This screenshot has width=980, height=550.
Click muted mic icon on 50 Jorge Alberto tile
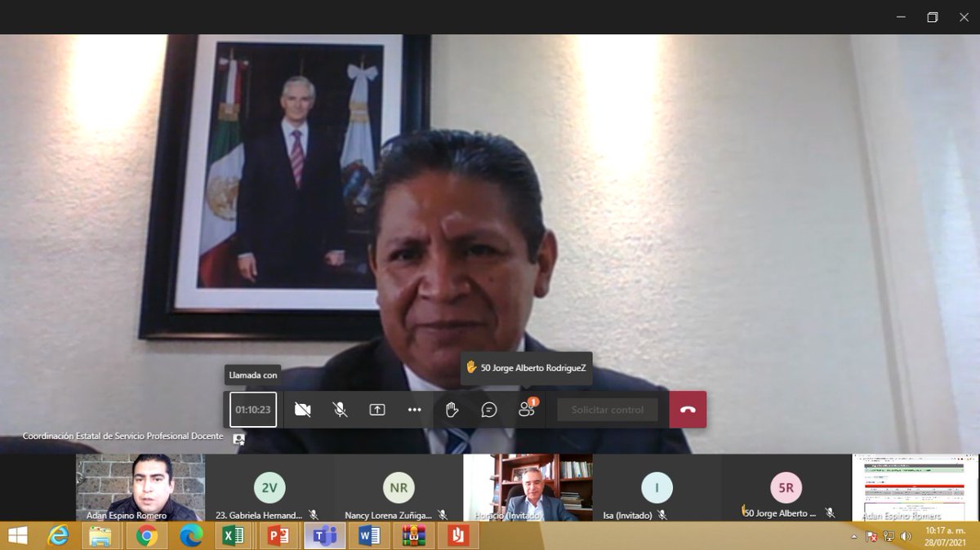830,512
